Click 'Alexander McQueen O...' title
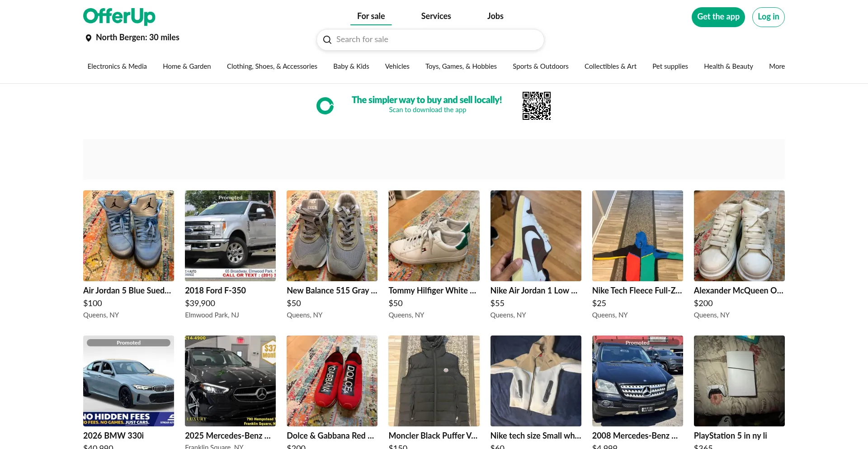This screenshot has height=449, width=868. pos(739,291)
